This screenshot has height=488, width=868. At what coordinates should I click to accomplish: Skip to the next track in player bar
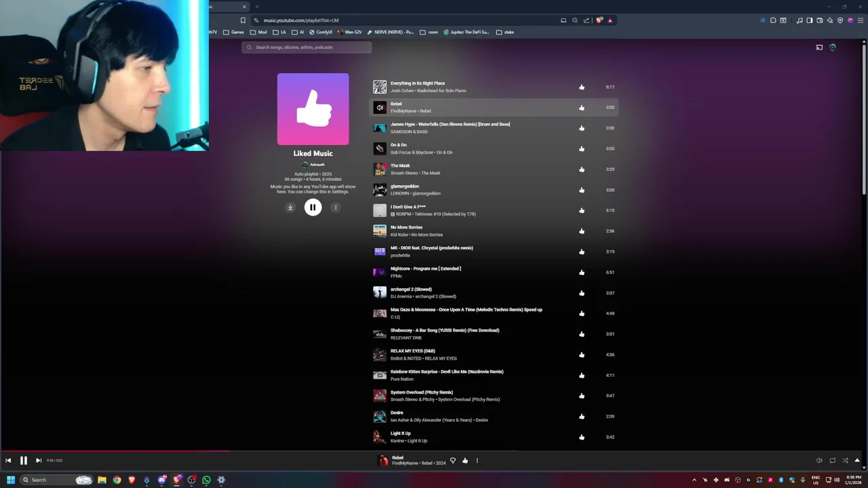click(x=39, y=460)
